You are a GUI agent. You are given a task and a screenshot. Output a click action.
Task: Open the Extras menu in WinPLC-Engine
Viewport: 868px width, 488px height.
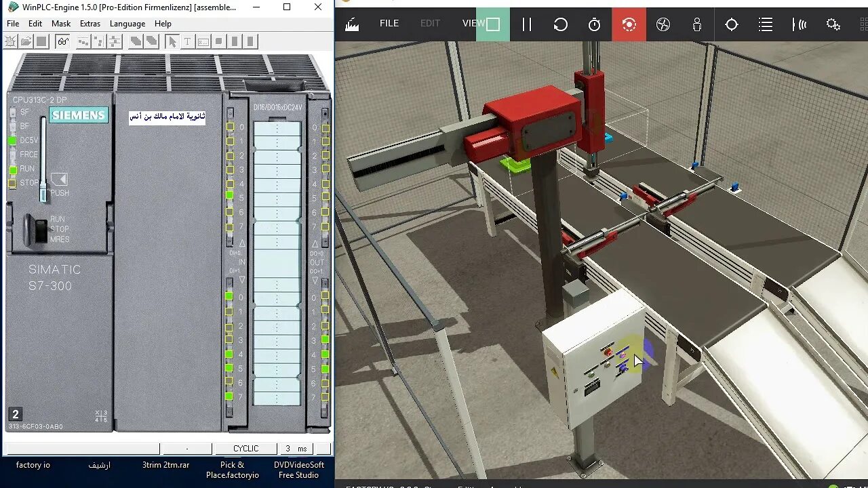[x=90, y=23]
